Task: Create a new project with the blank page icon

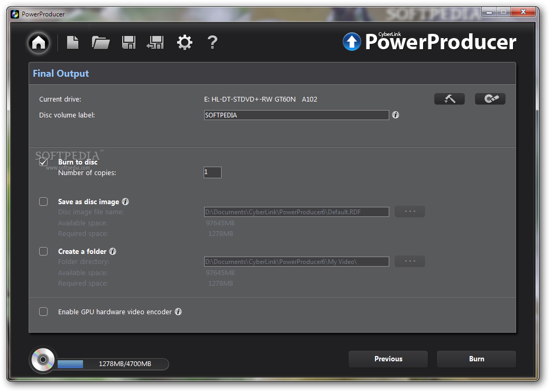Action: (x=72, y=42)
